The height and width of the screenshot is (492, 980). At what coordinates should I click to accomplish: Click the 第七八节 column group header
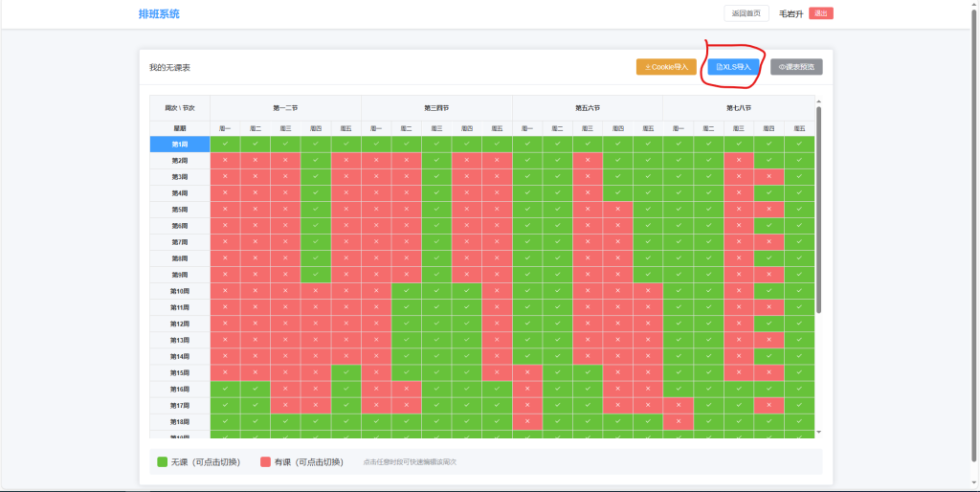click(x=738, y=108)
